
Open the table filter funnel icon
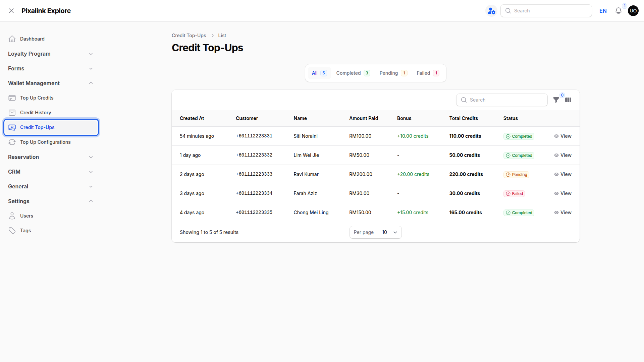tap(556, 100)
